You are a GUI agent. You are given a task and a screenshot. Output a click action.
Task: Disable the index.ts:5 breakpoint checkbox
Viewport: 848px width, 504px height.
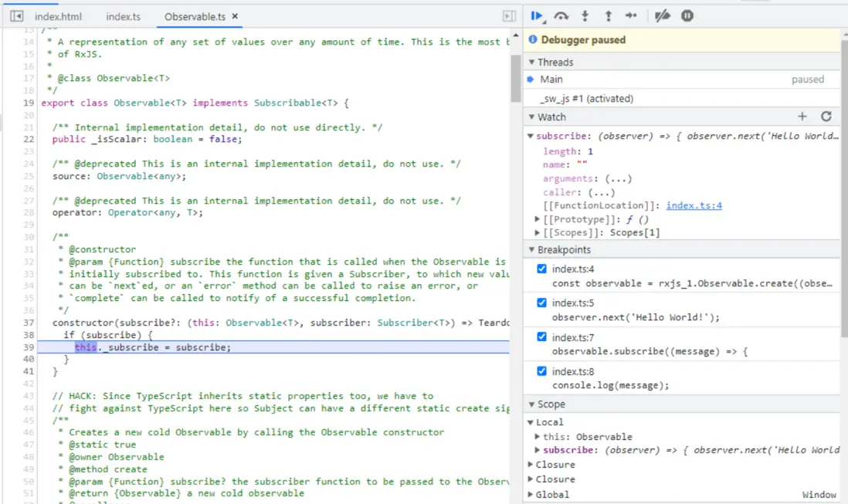click(x=541, y=303)
